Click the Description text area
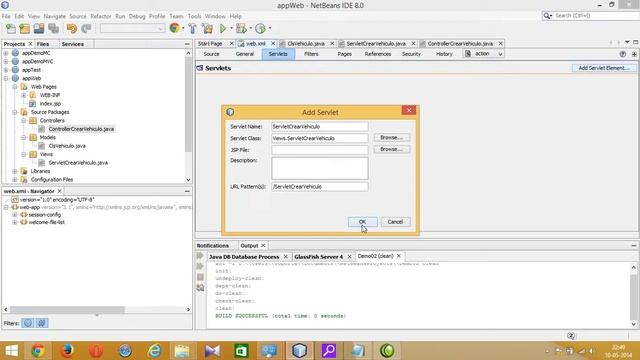The height and width of the screenshot is (360, 640). tap(320, 168)
